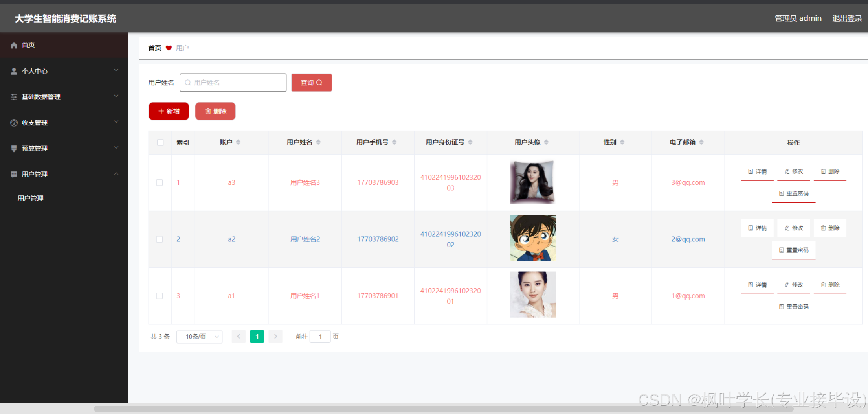The height and width of the screenshot is (414, 868).
Task: Click the 查询 search button
Action: [x=312, y=83]
